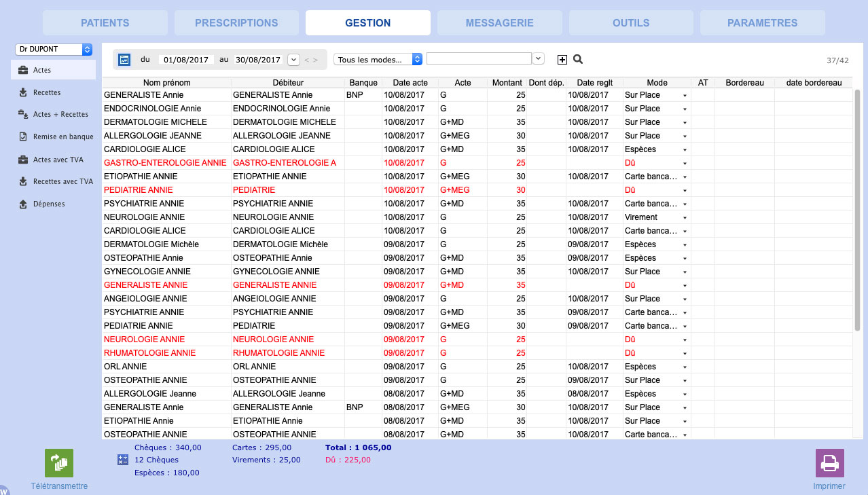Click the table's vertical scrollbar
The width and height of the screenshot is (868, 495).
[x=857, y=210]
